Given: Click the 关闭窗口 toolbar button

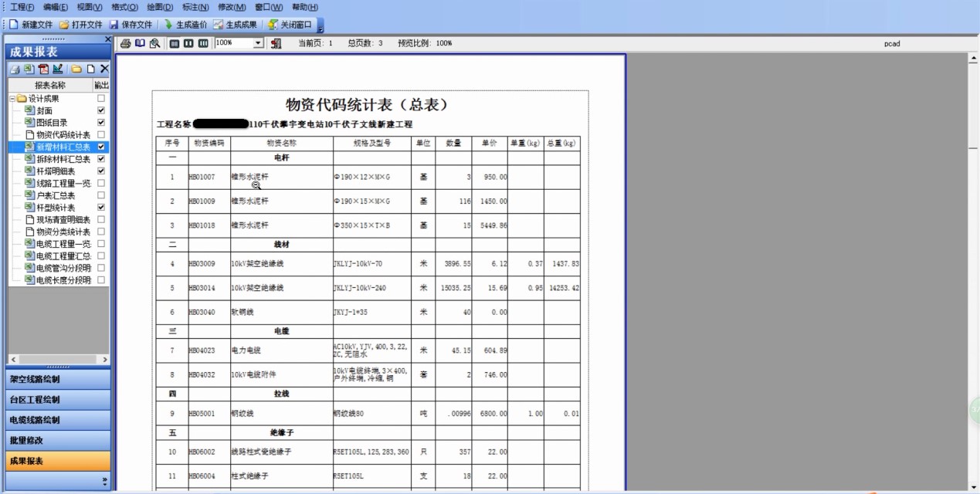Looking at the screenshot, I should pyautogui.click(x=290, y=25).
